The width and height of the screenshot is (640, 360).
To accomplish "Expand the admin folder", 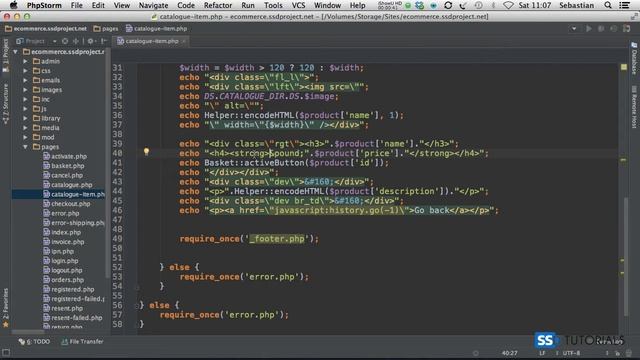I will point(25,61).
